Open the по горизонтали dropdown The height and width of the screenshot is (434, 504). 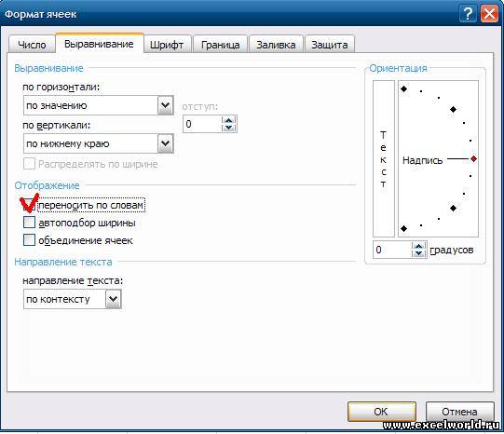point(166,105)
